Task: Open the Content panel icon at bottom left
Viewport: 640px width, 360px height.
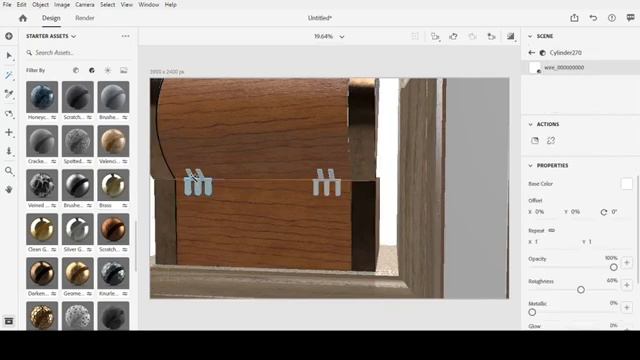Action: click(9, 321)
